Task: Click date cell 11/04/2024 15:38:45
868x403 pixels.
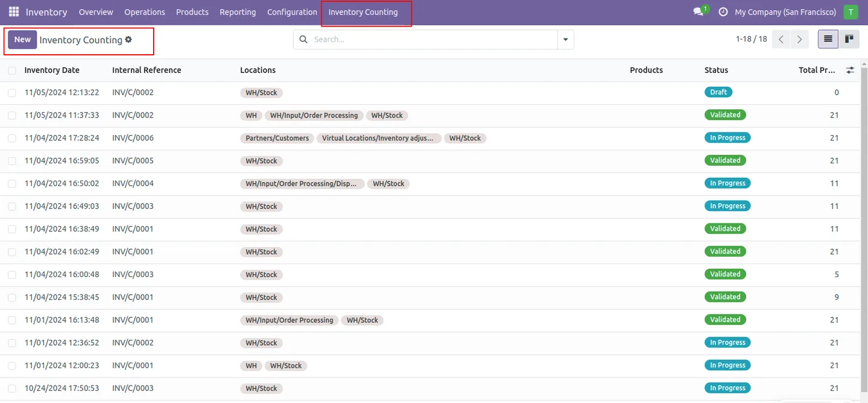Action: [x=62, y=298]
